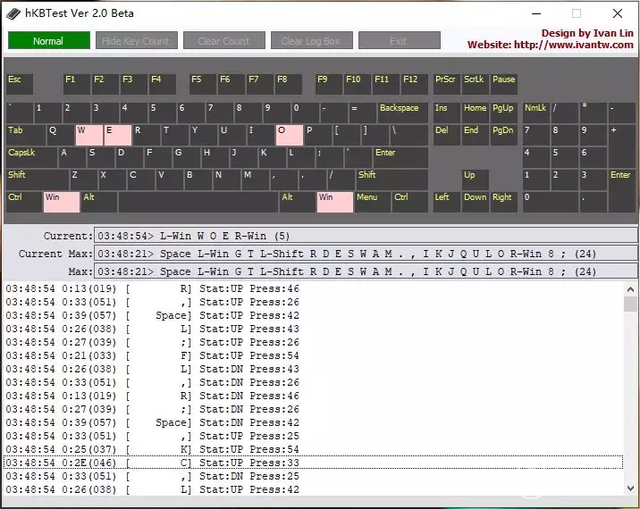640x509 pixels.
Task: Click the Up arrow key tile
Action: click(x=475, y=180)
